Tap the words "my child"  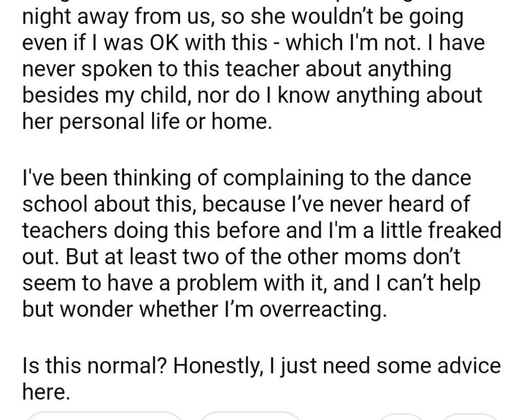[140, 96]
